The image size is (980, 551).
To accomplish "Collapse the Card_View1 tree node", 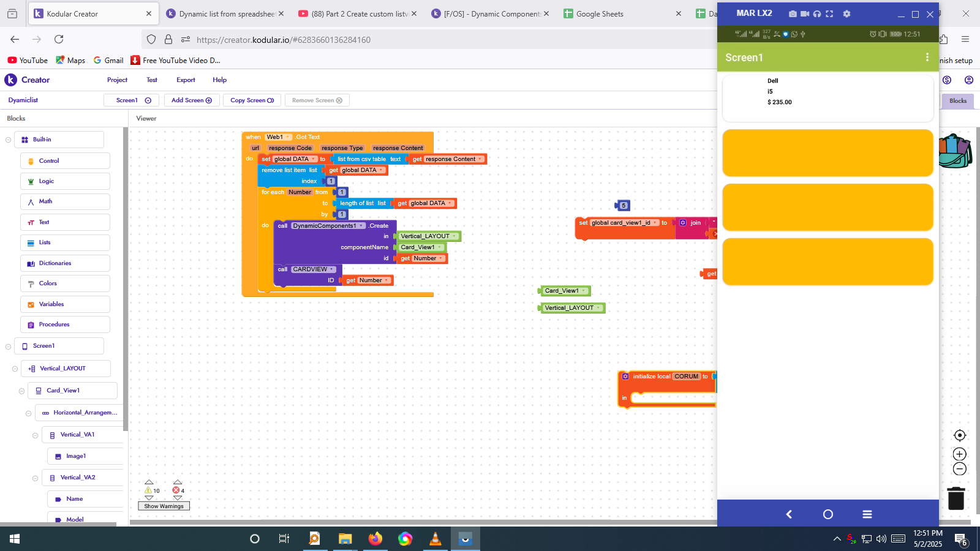I will click(x=21, y=391).
